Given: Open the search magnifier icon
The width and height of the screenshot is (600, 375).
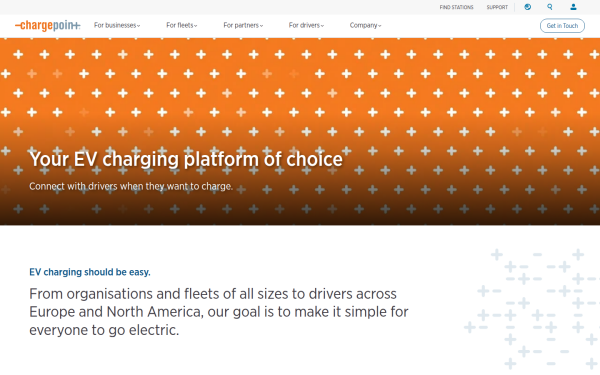Looking at the screenshot, I should (x=550, y=7).
